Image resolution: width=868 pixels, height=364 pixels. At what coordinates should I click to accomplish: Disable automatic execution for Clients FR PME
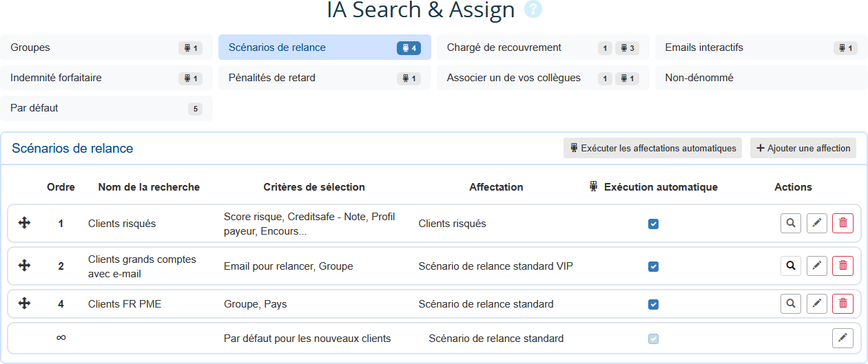653,304
